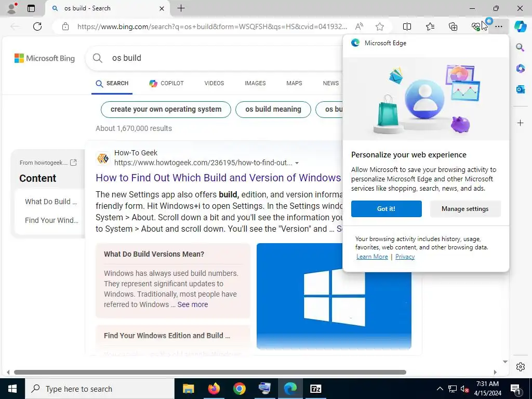Add this page to favorites star

[x=380, y=26]
